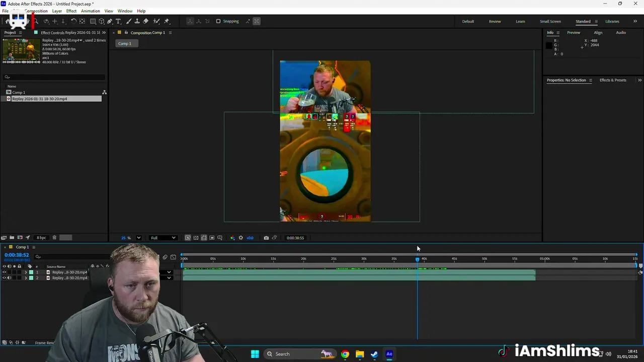Click the Reset Exposure icon
The width and height of the screenshot is (644, 362).
coord(240,238)
